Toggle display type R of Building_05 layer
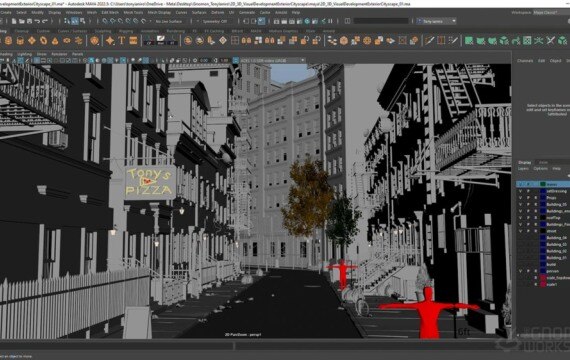Viewport: 570px width, 360px height. click(x=535, y=204)
